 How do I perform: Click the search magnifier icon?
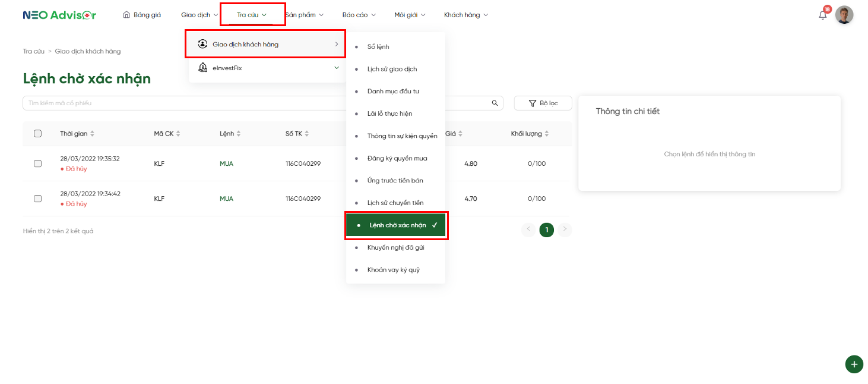tap(495, 103)
